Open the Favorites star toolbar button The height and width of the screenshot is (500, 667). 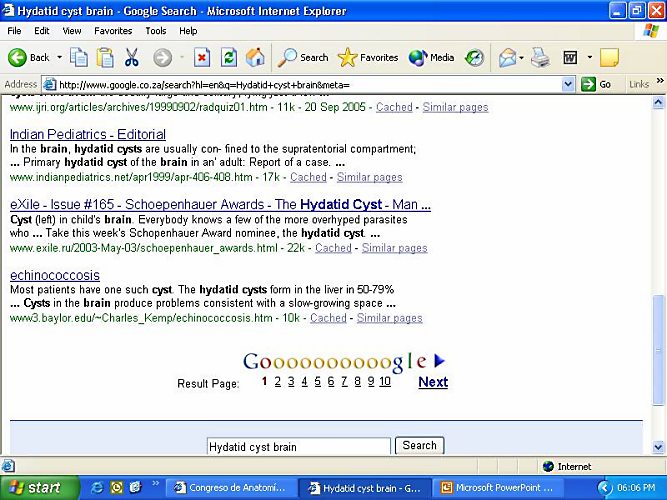(x=368, y=57)
